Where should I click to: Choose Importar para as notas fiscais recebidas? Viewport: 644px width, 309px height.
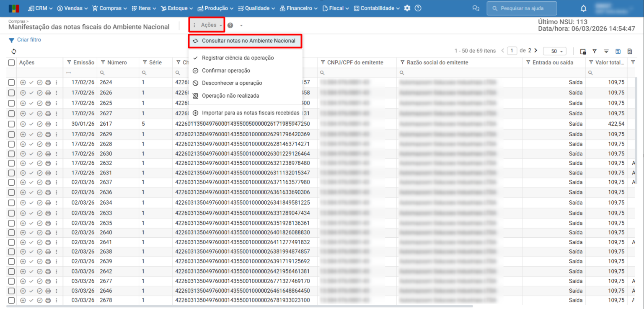(245, 113)
